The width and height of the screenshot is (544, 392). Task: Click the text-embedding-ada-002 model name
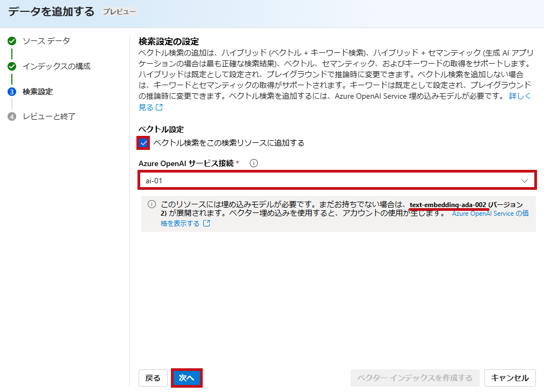click(448, 205)
